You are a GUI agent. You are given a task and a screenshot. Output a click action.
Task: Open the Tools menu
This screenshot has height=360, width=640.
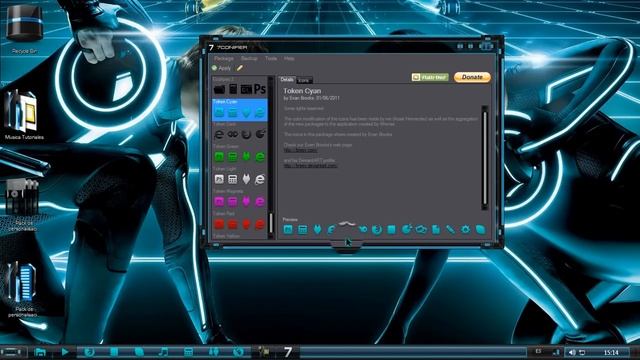pyautogui.click(x=271, y=59)
